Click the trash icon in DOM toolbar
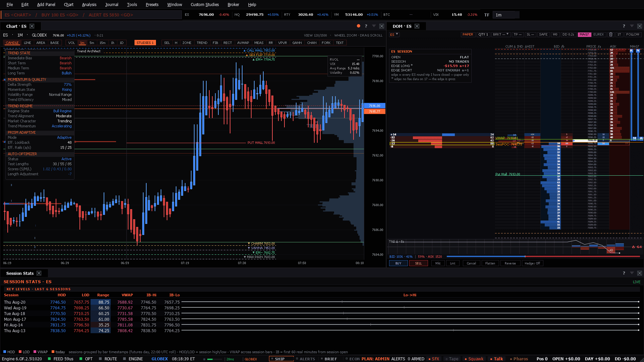The height and width of the screenshot is (362, 644). coord(611,35)
